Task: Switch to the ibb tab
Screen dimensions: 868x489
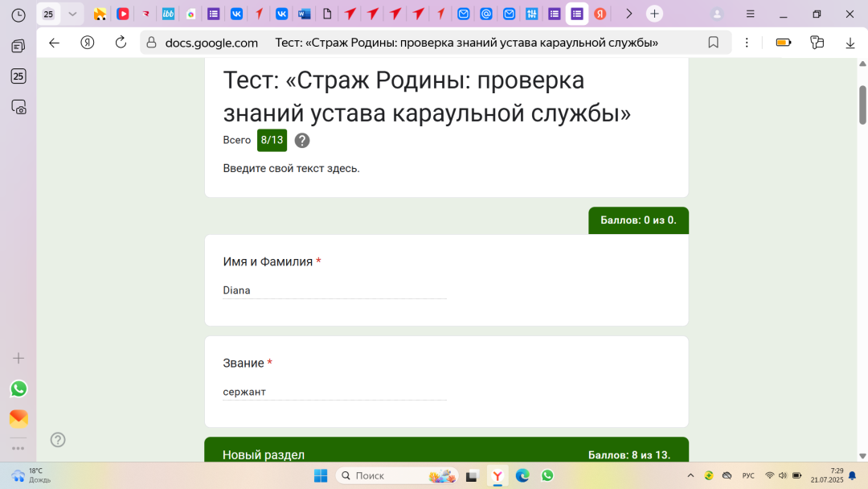Action: click(x=168, y=14)
